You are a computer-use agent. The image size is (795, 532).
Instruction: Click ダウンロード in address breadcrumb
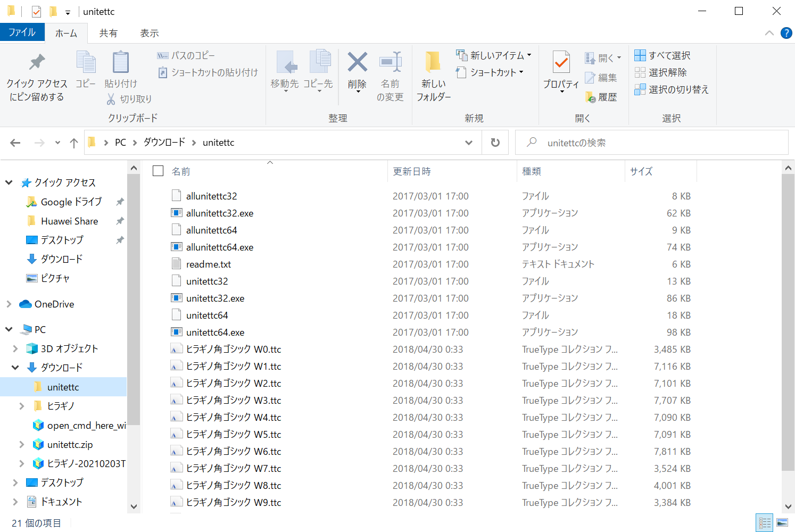164,143
